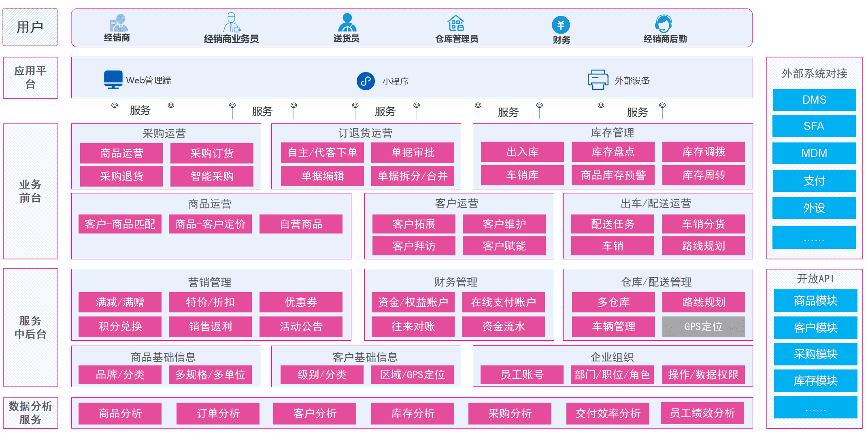This screenshot has height=433, width=868.
Task: Click the 自主/代客下单 block
Action: (x=322, y=153)
